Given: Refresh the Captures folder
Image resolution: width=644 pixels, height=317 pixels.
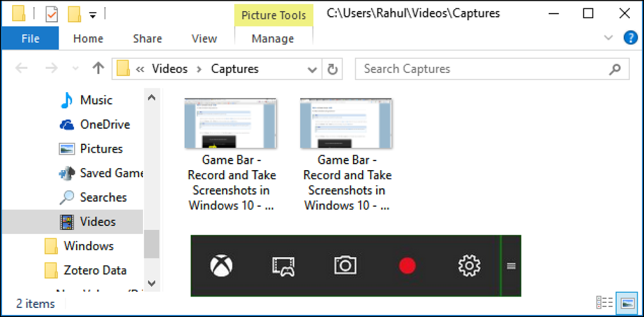Looking at the screenshot, I should pyautogui.click(x=333, y=69).
